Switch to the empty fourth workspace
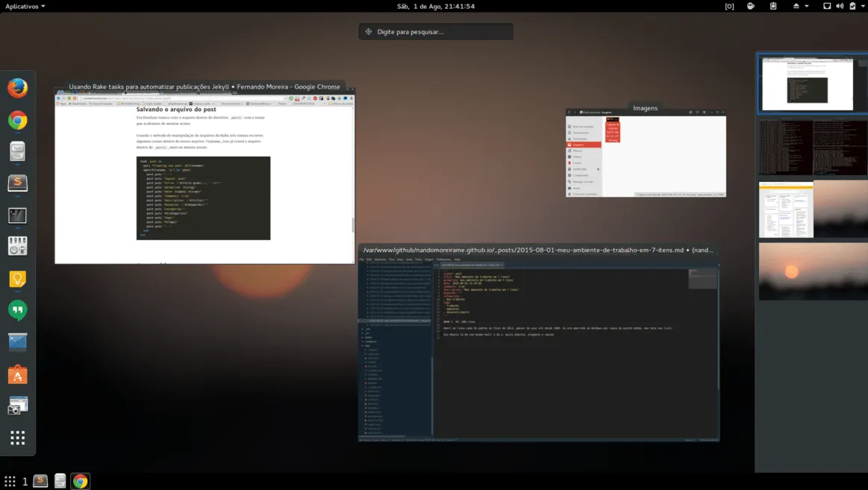This screenshot has height=490, width=868. [x=814, y=271]
